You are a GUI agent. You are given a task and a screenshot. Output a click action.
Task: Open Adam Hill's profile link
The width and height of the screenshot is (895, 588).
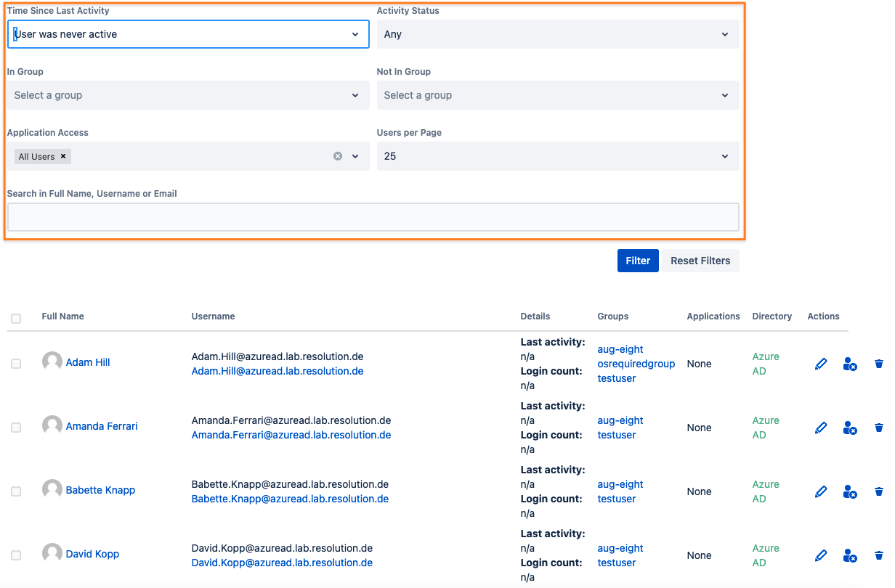tap(88, 362)
